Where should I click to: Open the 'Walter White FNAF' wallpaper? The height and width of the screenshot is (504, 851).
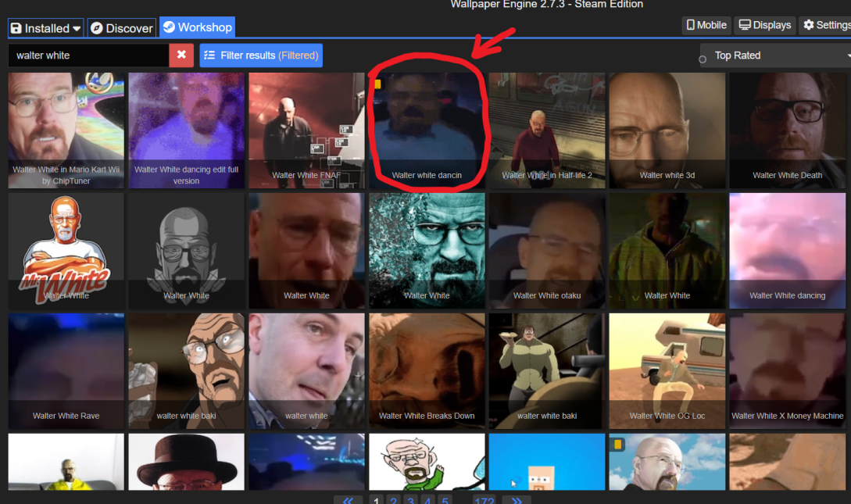306,130
